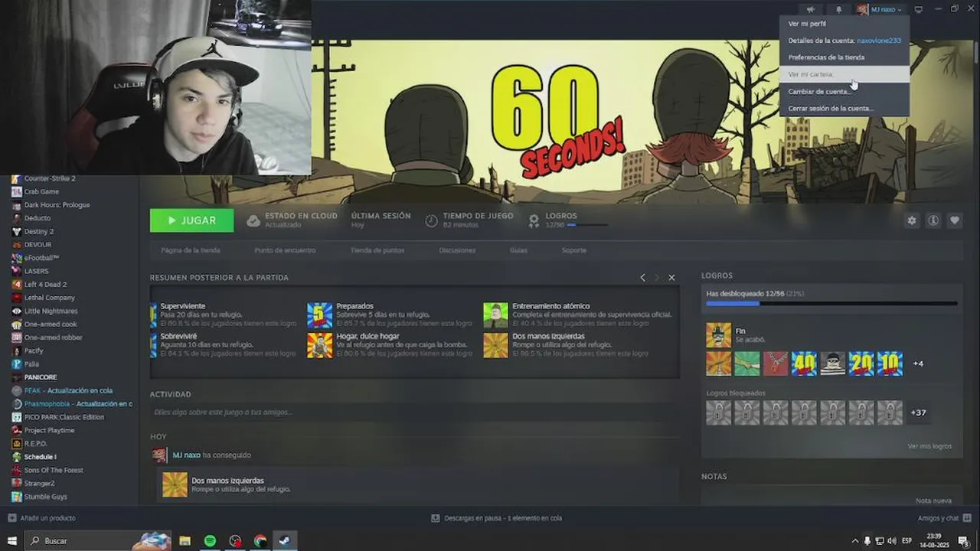Select PANICORE in the library list
Viewport: 980px width, 551px height.
tap(41, 377)
